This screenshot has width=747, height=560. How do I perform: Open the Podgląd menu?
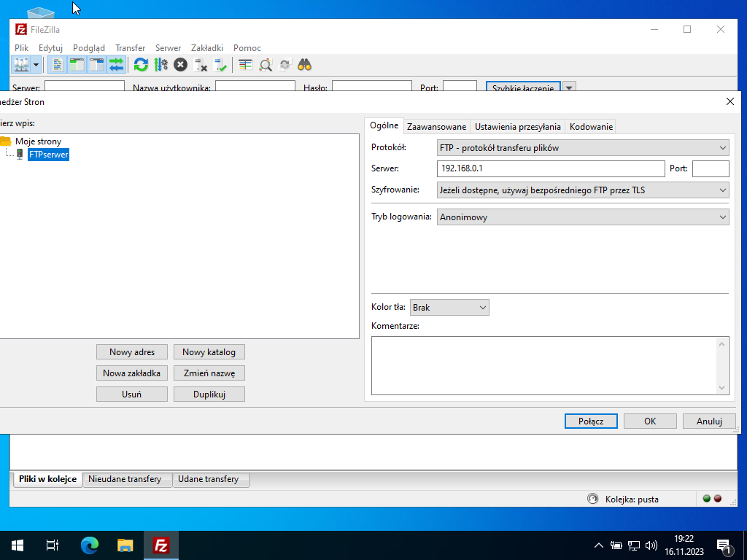[88, 47]
